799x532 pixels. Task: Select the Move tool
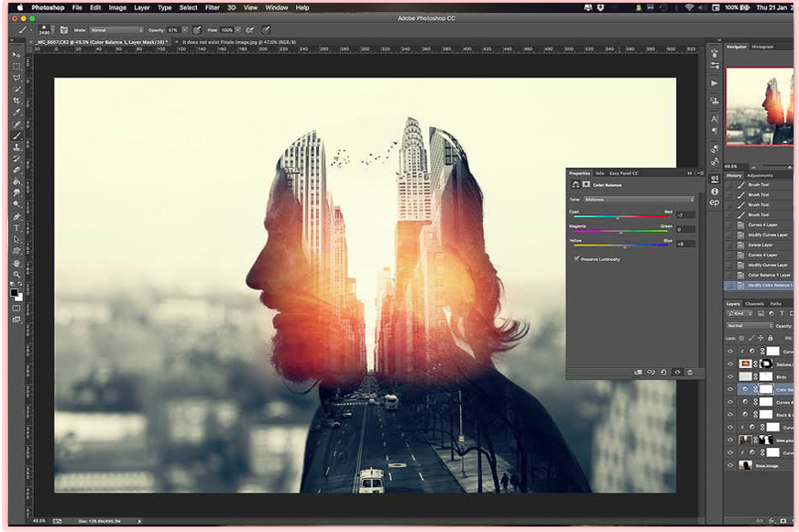[16, 55]
